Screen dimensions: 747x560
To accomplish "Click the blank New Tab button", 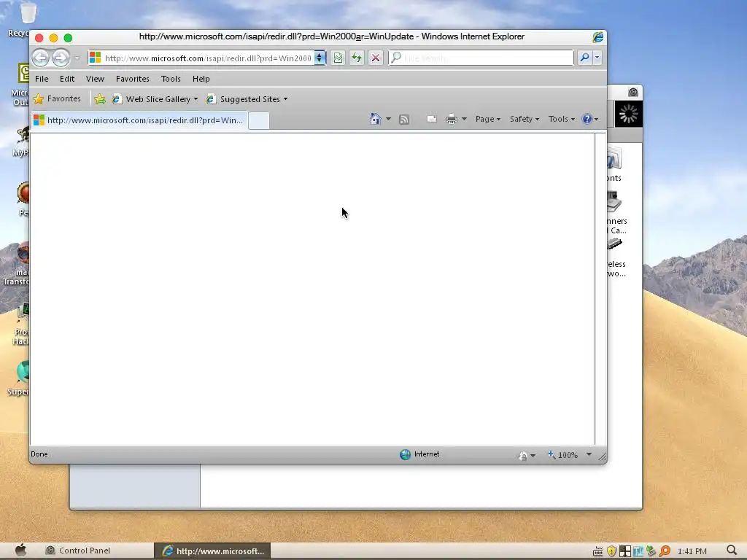I will [259, 120].
